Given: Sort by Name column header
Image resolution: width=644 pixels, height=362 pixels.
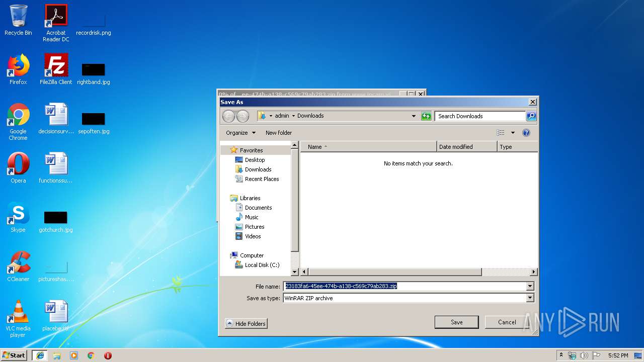Looking at the screenshot, I should coord(369,147).
